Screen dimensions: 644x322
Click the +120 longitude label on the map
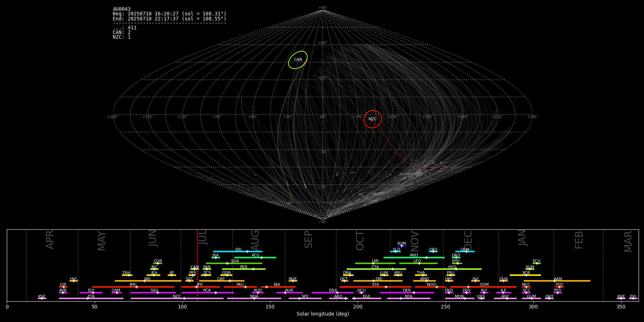(x=182, y=117)
